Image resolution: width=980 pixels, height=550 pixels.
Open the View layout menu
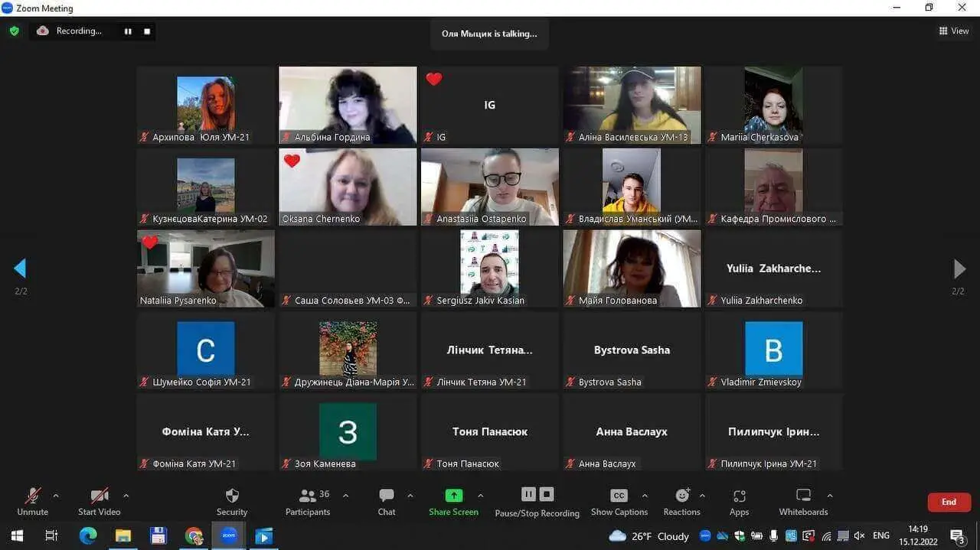[954, 31]
